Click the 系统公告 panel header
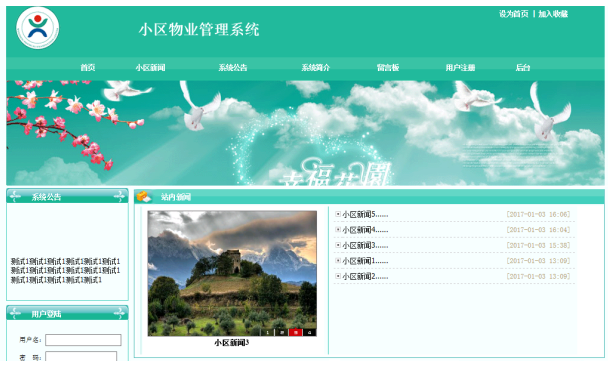The image size is (608, 375). point(67,196)
